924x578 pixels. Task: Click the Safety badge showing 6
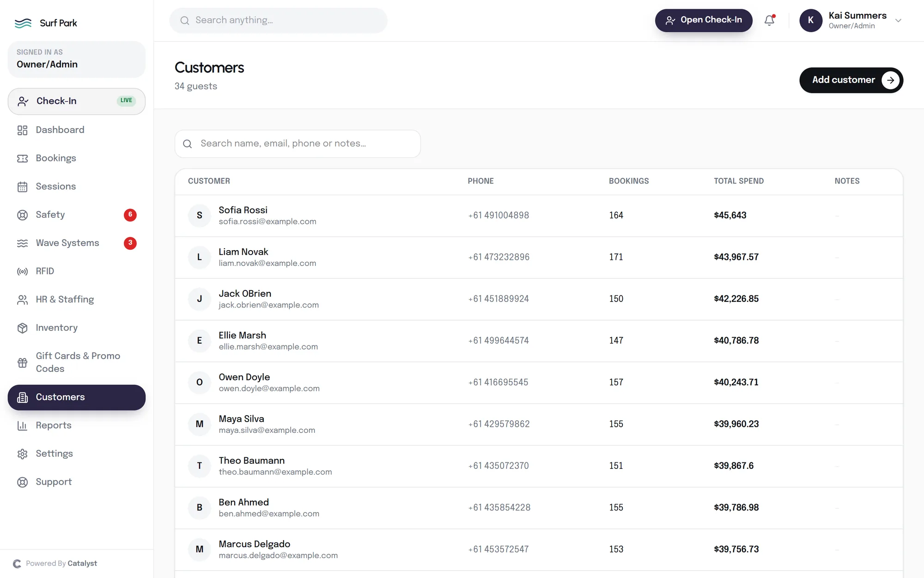[130, 215]
